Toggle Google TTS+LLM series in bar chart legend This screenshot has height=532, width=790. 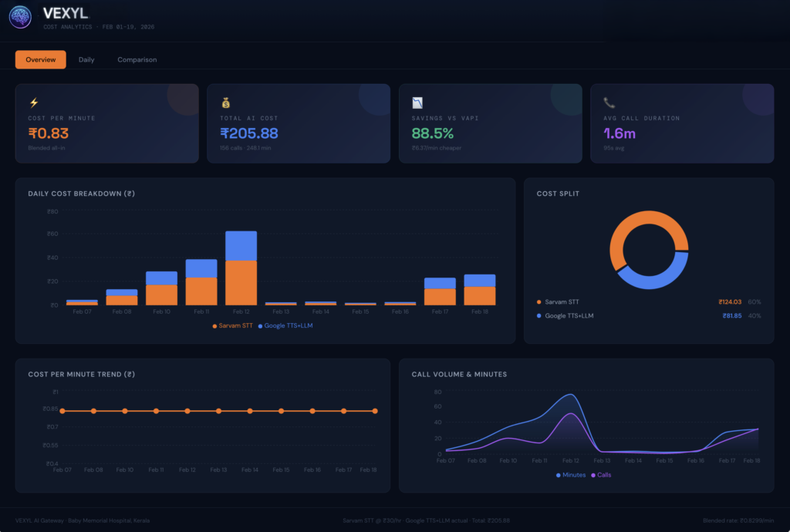(x=285, y=325)
